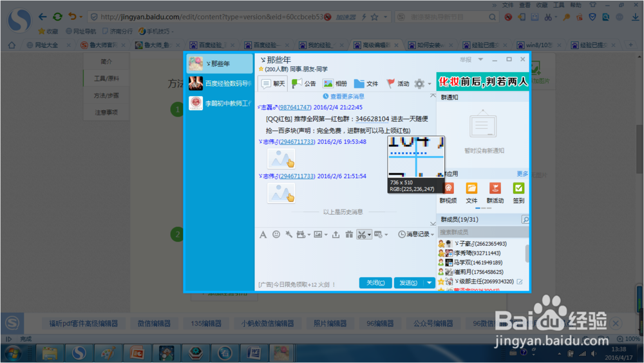Click the magic wand VIP emoticon icon
The height and width of the screenshot is (363, 644).
[x=289, y=234]
